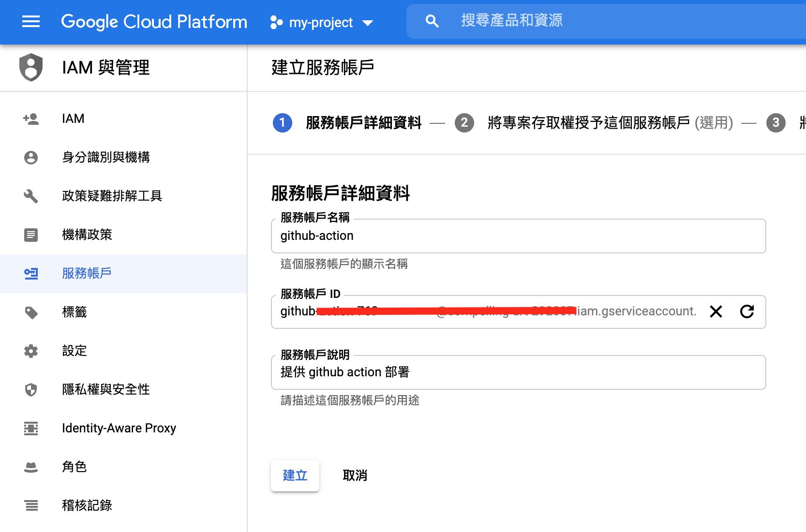
Task: Click the wrench icon for 政策疑難排解工具
Action: click(31, 196)
